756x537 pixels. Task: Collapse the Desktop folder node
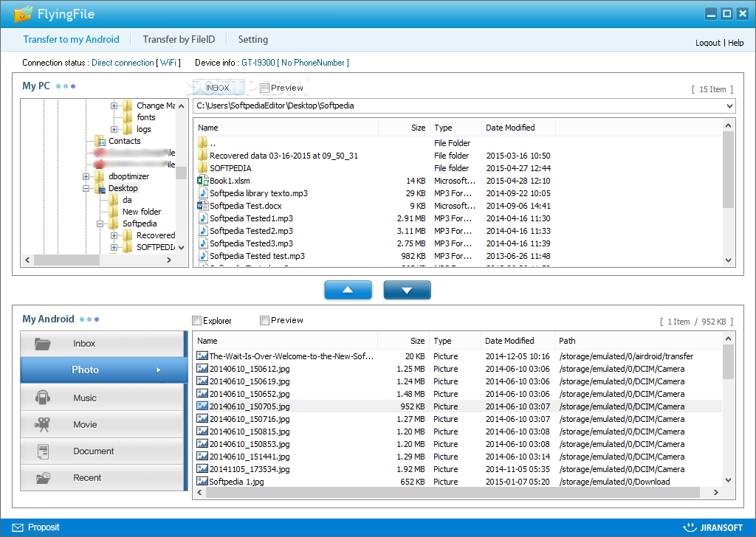(86, 188)
